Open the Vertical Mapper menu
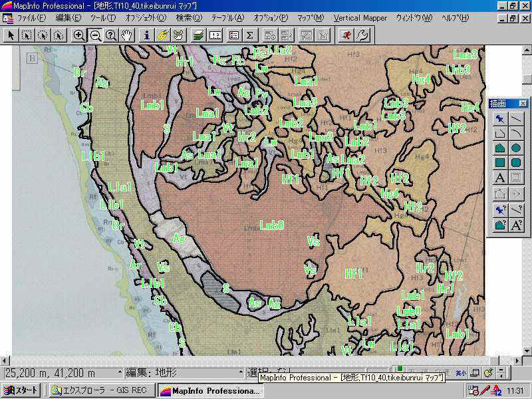532x399 pixels. click(x=360, y=18)
